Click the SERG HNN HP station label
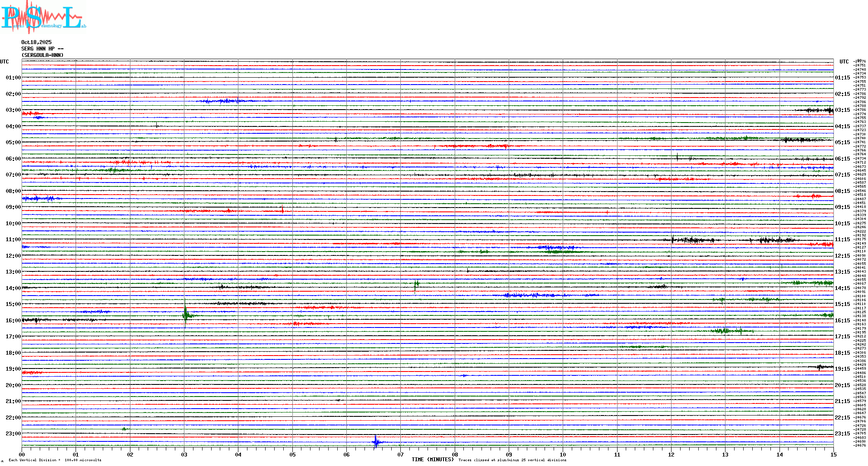Image resolution: width=868 pixels, height=466 pixels. pos(42,49)
